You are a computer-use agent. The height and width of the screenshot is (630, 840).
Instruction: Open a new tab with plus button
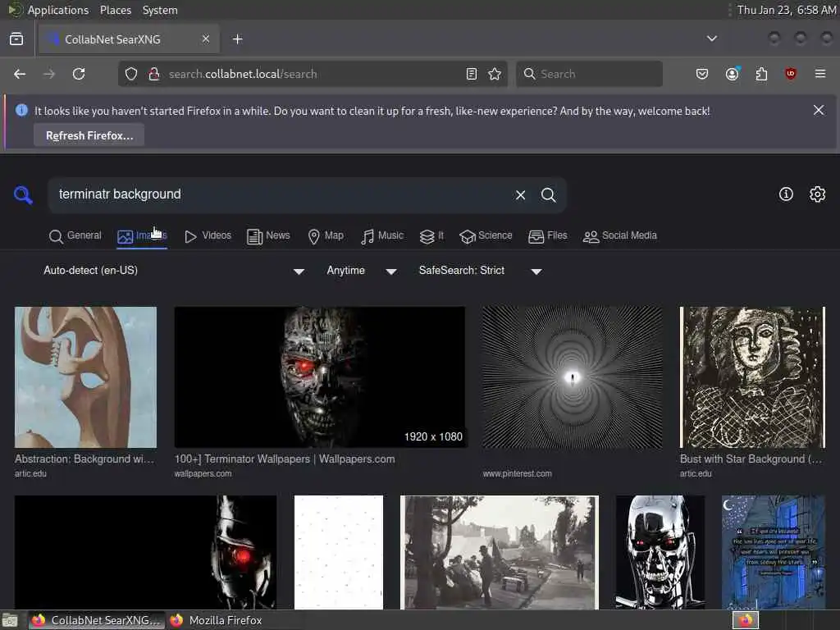[x=237, y=39]
